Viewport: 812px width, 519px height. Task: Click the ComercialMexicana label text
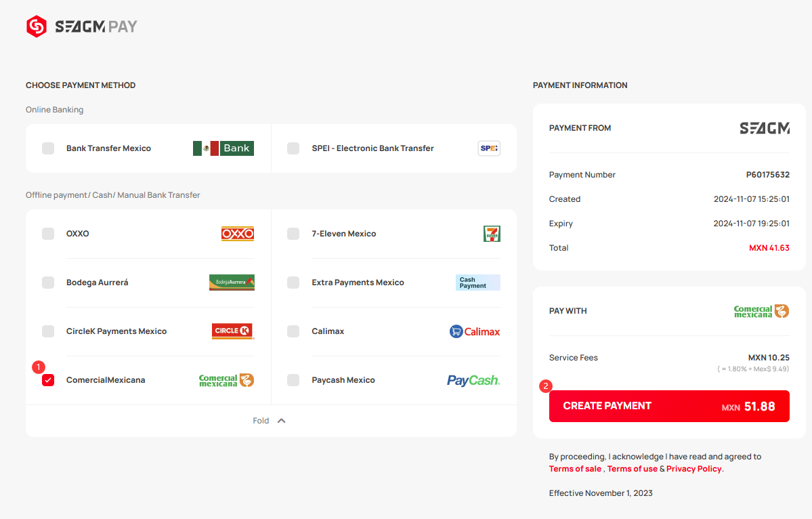coord(106,380)
